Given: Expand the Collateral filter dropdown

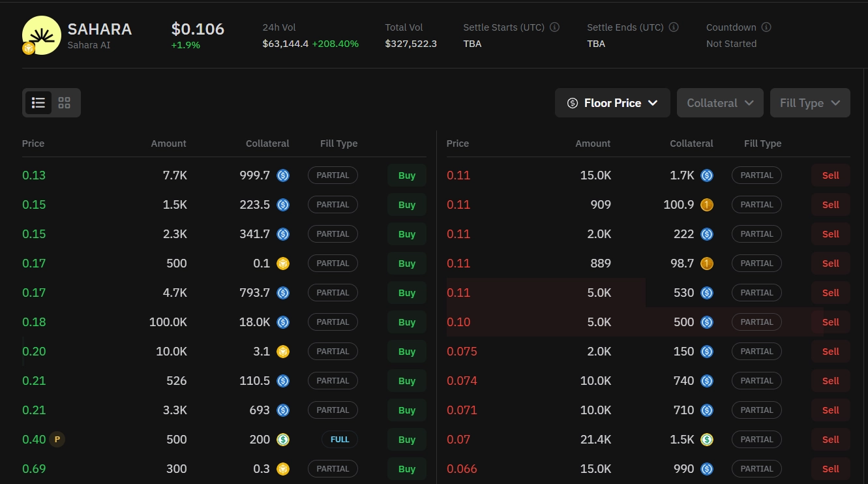Looking at the screenshot, I should pos(720,102).
